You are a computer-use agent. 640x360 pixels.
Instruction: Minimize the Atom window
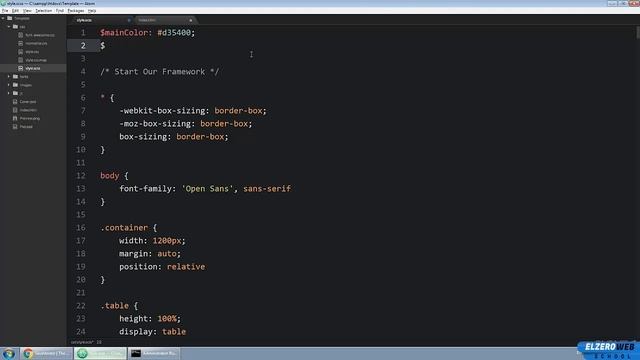[x=612, y=3]
